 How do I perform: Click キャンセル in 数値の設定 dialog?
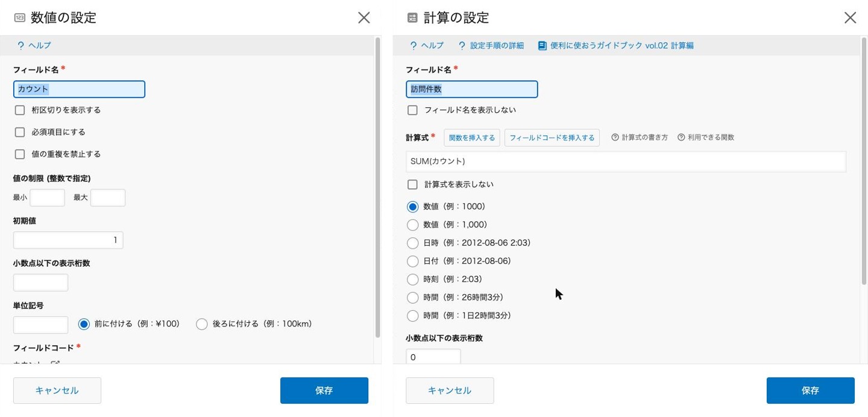(57, 390)
